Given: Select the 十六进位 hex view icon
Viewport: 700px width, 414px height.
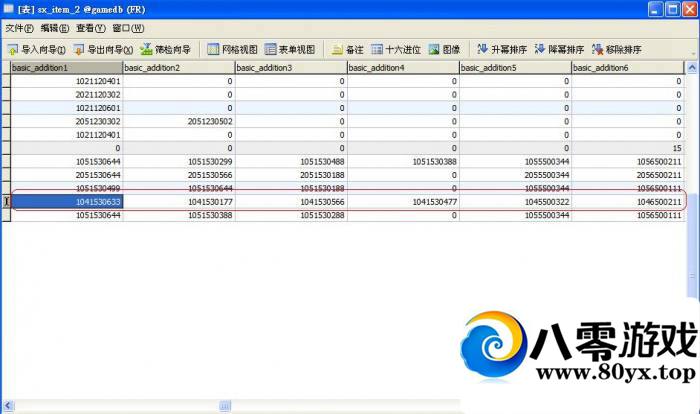Looking at the screenshot, I should click(x=395, y=49).
